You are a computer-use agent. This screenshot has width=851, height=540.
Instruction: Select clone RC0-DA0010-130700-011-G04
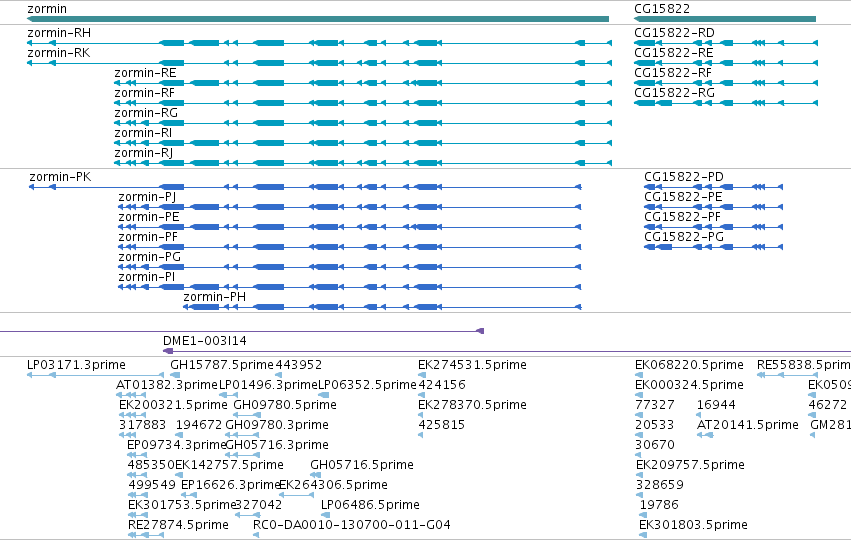pyautogui.click(x=352, y=525)
